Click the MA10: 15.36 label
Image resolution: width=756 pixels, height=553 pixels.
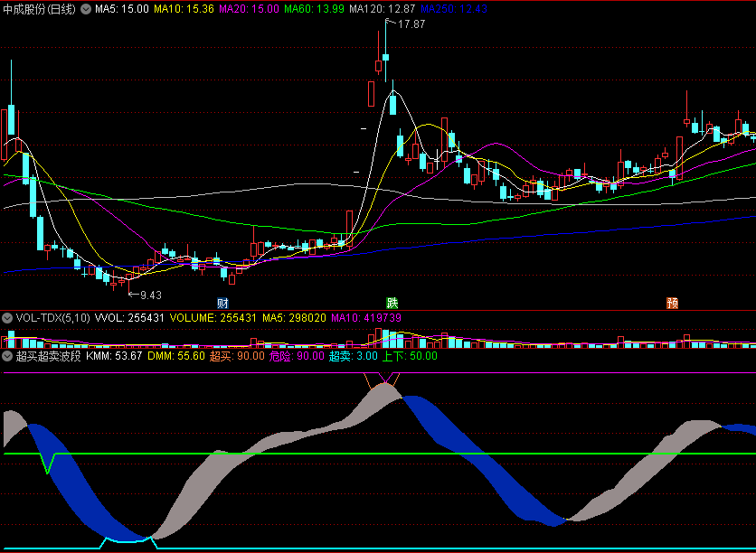click(x=184, y=9)
